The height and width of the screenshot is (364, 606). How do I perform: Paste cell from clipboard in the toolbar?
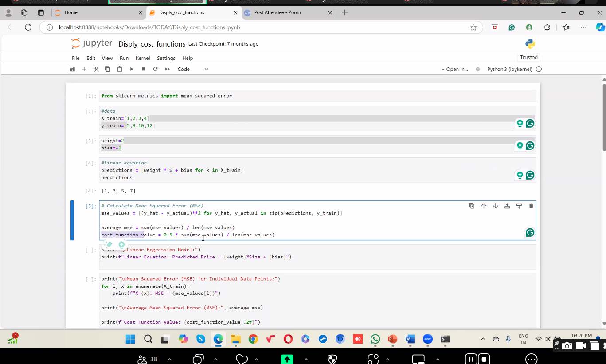click(119, 69)
